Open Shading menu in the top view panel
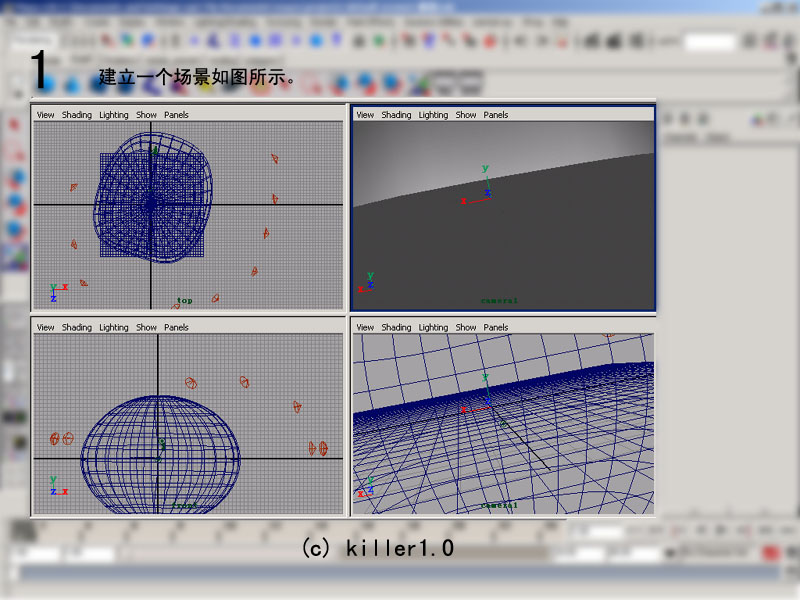The image size is (800, 600). pos(77,115)
